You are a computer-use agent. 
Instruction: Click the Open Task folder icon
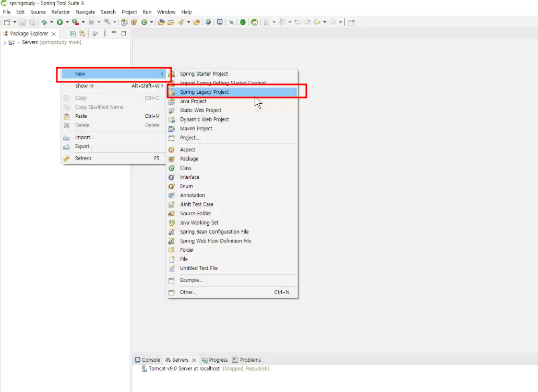[x=171, y=22]
